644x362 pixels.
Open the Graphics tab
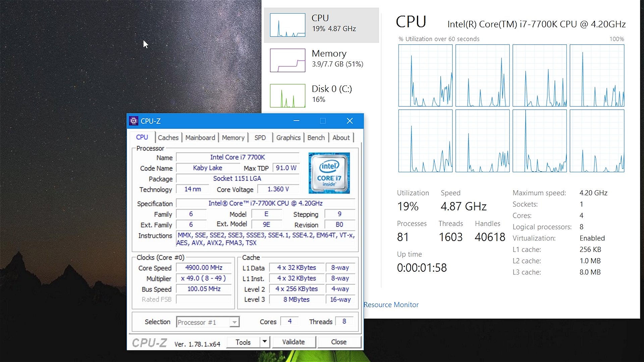(x=288, y=138)
